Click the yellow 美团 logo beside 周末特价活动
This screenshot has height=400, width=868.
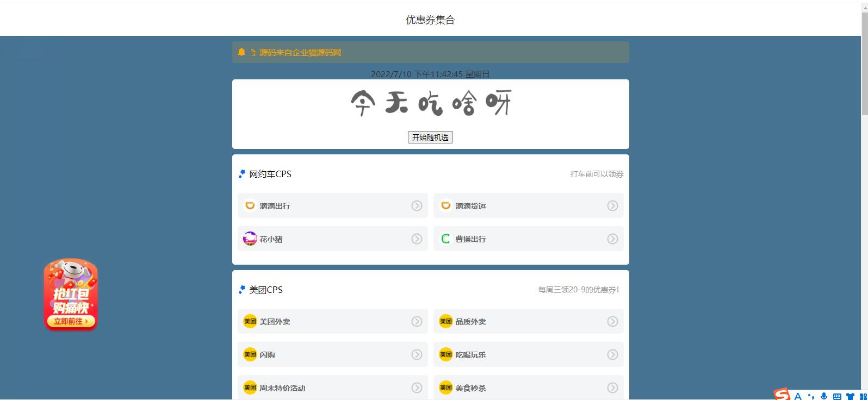coord(250,387)
